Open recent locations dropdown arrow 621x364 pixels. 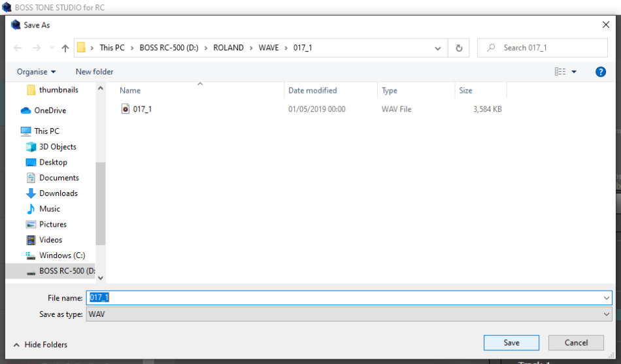tap(52, 48)
